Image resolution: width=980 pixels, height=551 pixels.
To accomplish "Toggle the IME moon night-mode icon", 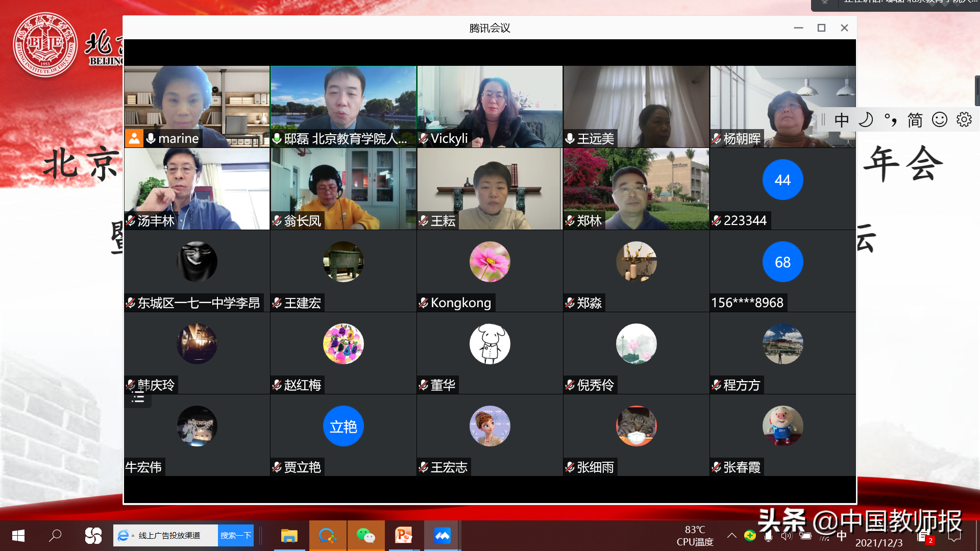I will [866, 120].
